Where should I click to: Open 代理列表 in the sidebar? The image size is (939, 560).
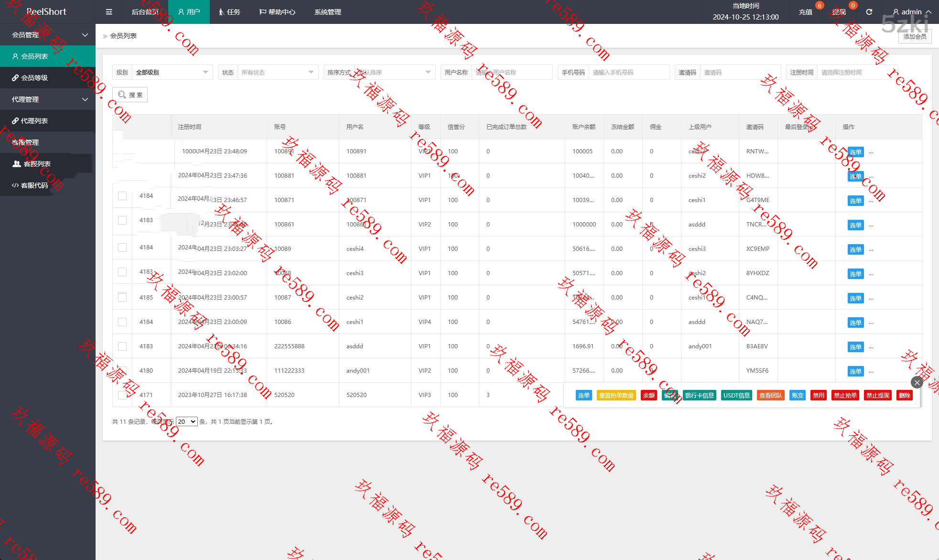[34, 121]
